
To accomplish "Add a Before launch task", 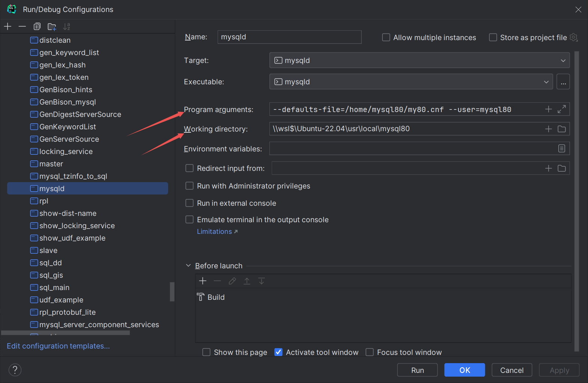I will 203,281.
